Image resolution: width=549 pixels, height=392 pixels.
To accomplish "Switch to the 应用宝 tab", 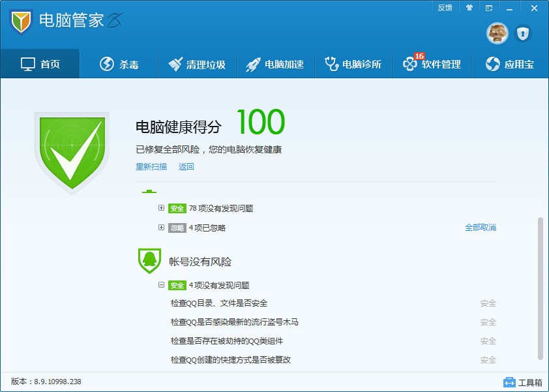I will pyautogui.click(x=510, y=64).
